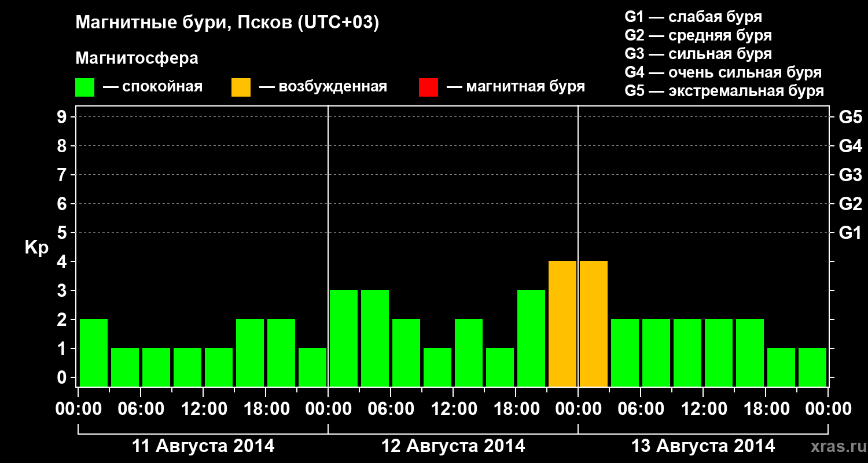
Task: Click the orange excited magnetosphere legend swatch
Action: point(241,87)
